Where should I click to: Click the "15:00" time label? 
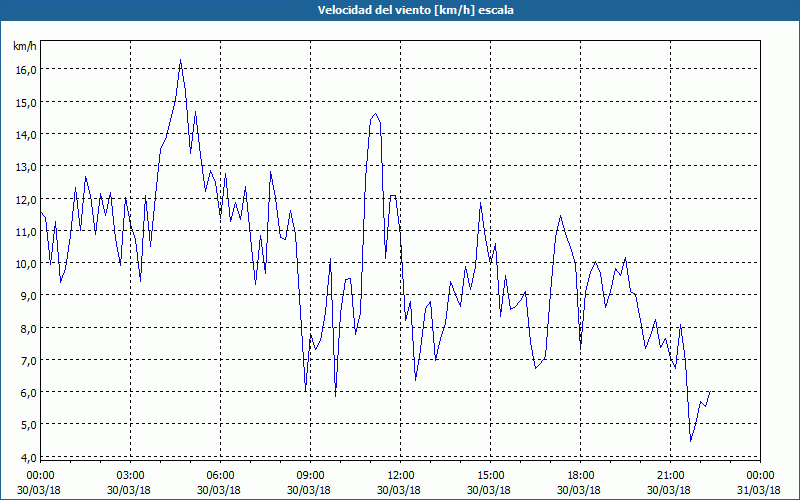490,476
